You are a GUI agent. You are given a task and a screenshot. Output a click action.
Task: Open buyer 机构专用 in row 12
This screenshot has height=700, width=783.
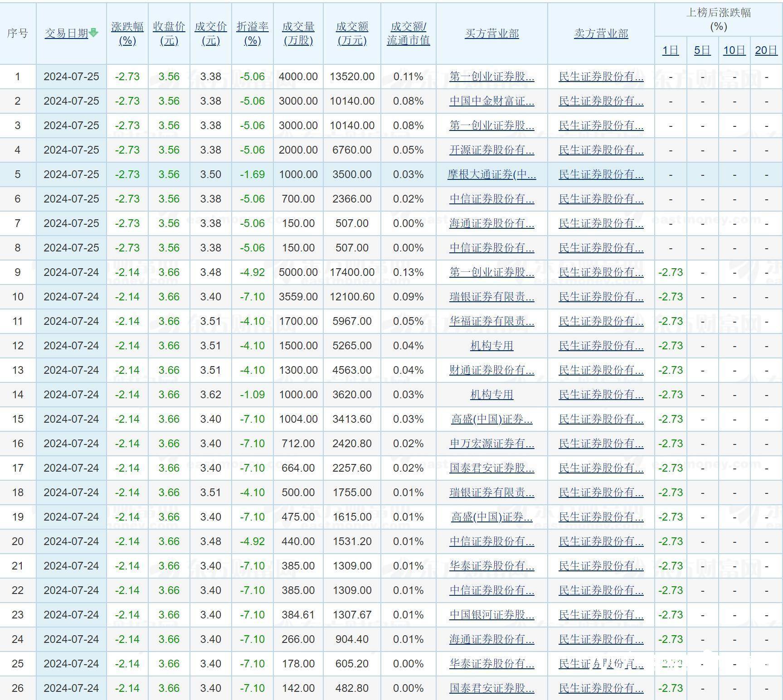click(492, 346)
